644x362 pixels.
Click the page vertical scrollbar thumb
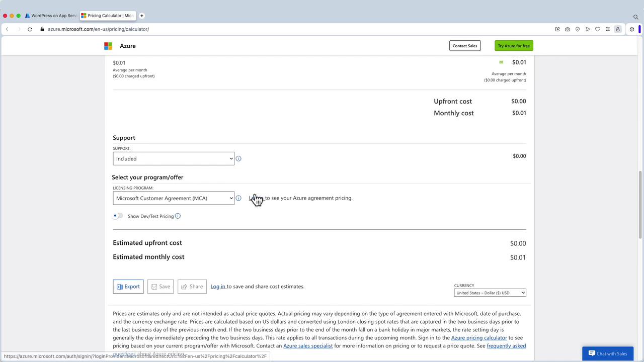pos(640,205)
